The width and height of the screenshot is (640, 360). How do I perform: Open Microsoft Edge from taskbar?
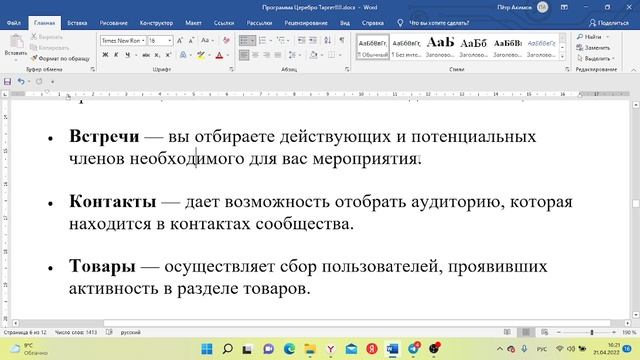[289, 349]
